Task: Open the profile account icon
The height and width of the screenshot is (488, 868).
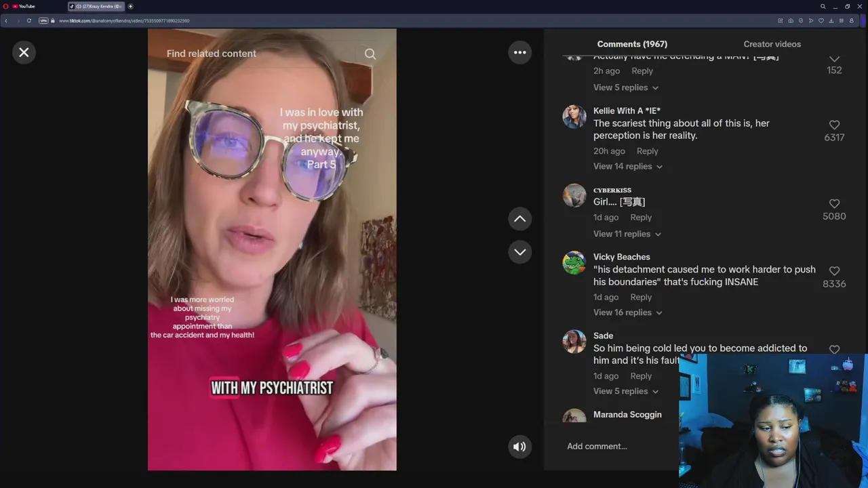Action: tap(852, 20)
